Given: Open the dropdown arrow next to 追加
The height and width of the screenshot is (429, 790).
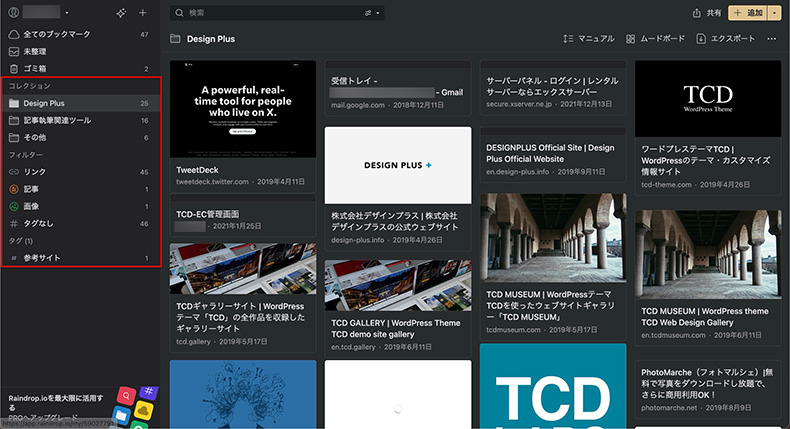Looking at the screenshot, I should coord(774,13).
